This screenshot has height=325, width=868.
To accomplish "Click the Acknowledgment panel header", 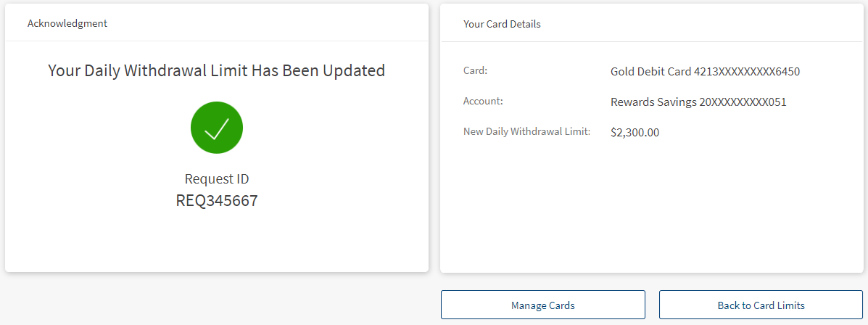I will (67, 23).
